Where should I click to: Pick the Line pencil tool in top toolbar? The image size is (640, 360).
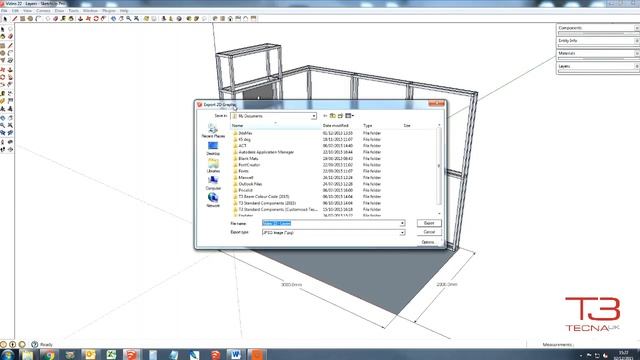pyautogui.click(x=14, y=19)
